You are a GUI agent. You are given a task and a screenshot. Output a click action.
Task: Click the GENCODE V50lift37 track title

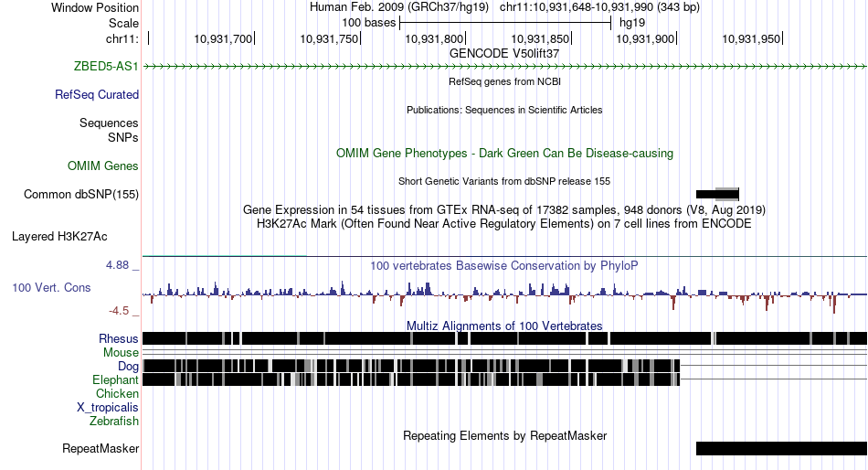pyautogui.click(x=504, y=54)
